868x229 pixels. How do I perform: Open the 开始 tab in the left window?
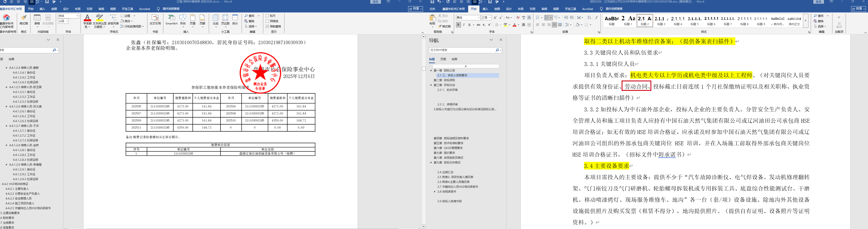(31, 9)
